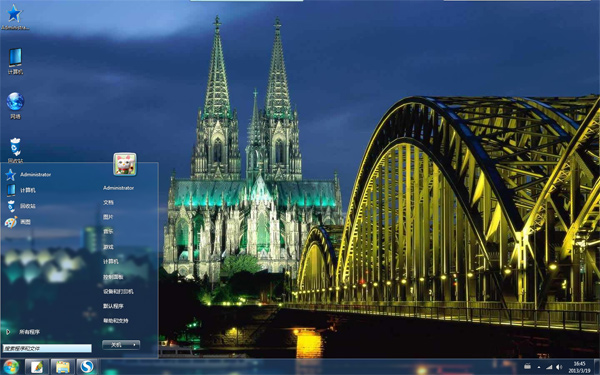This screenshot has height=375, width=600.
Task: Show hidden tray icons arrow
Action: (x=538, y=367)
